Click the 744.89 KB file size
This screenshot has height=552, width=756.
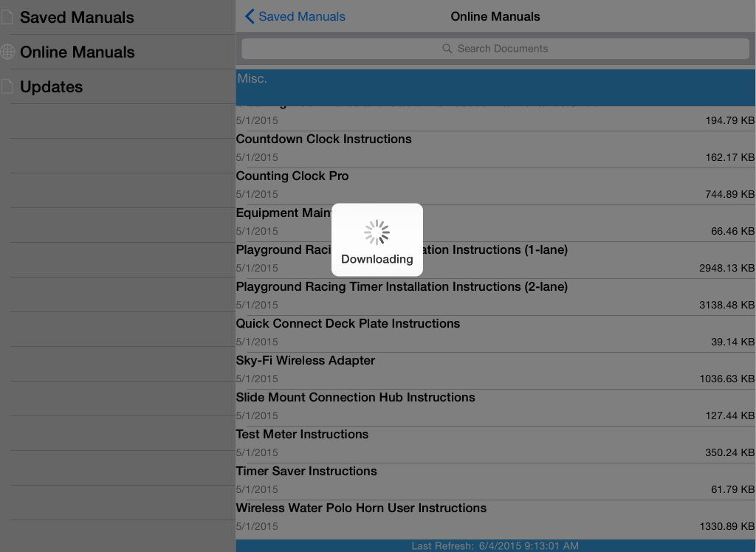tap(729, 194)
